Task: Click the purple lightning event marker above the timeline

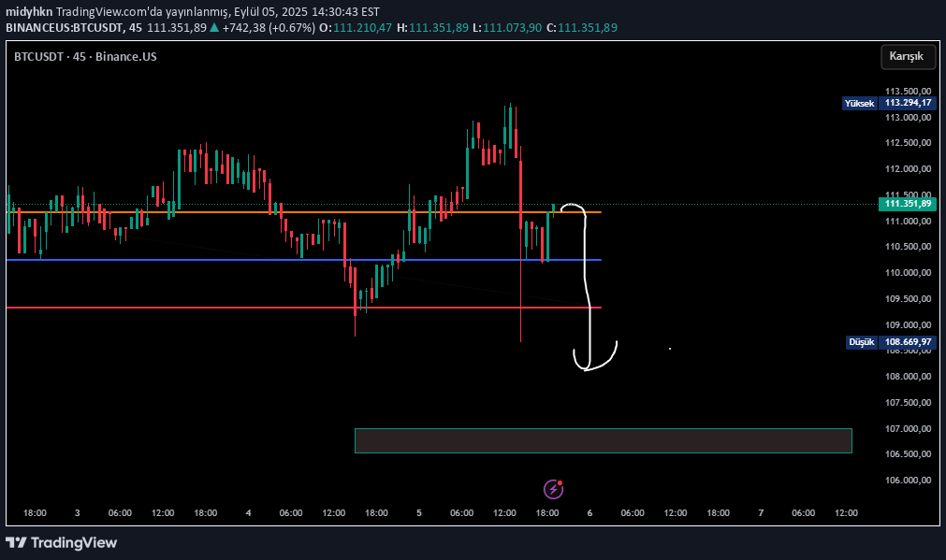Action: (551, 488)
